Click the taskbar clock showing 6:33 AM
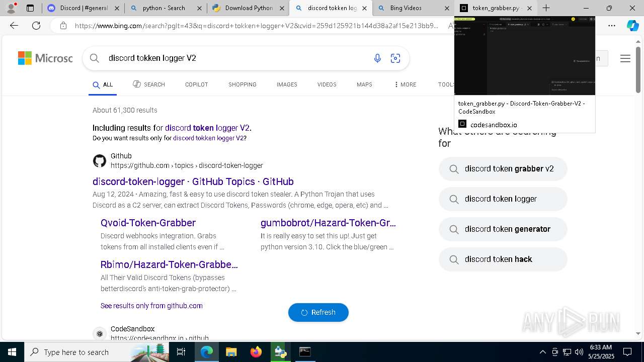Screen dimensions: 644x362 click(601, 352)
